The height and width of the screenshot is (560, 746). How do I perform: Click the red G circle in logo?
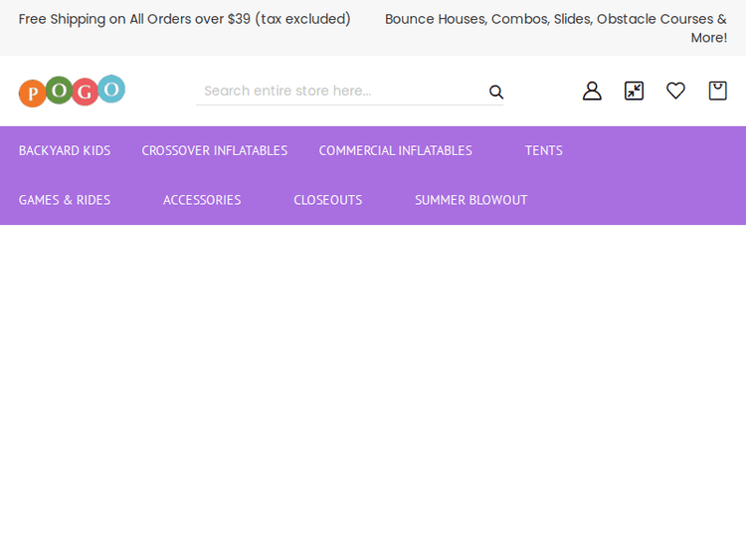[x=85, y=93]
